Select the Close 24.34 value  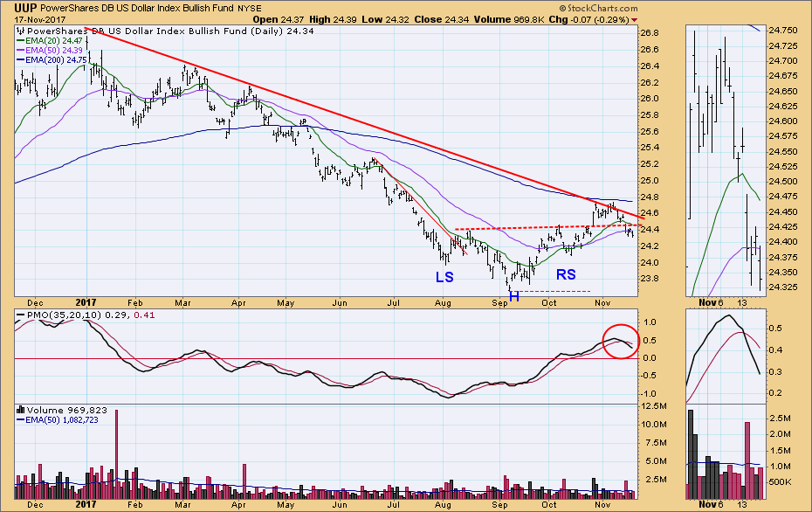442,20
